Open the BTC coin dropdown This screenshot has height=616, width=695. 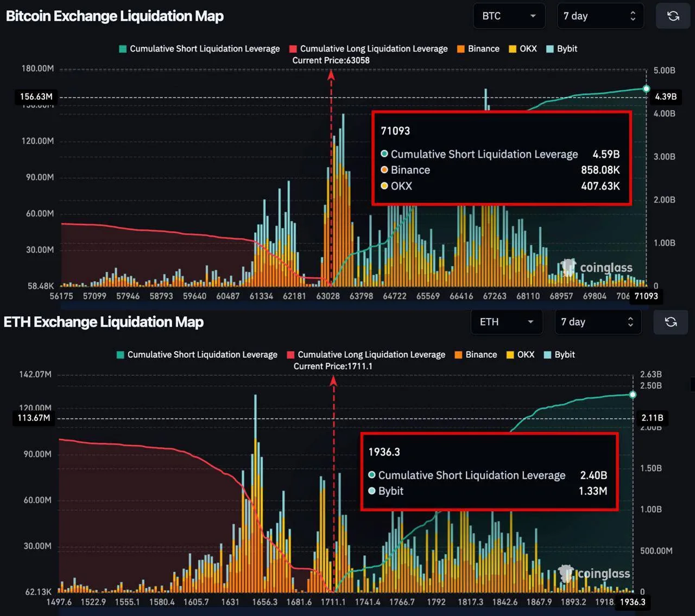(x=509, y=16)
